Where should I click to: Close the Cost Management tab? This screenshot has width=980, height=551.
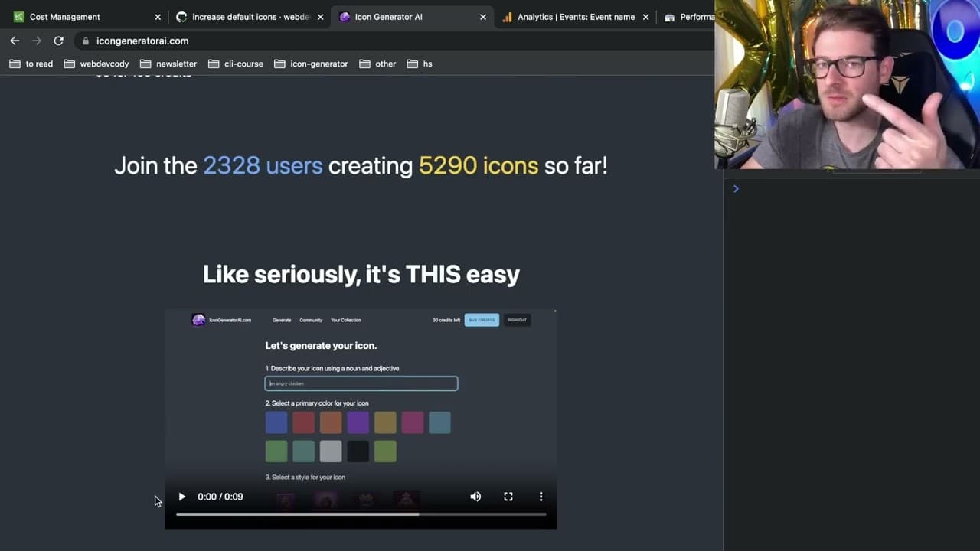pos(158,17)
